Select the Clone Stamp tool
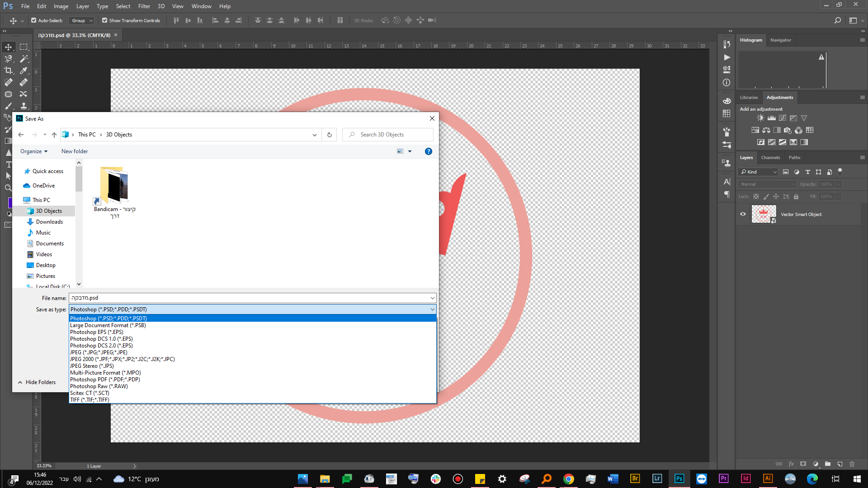 pos(24,106)
